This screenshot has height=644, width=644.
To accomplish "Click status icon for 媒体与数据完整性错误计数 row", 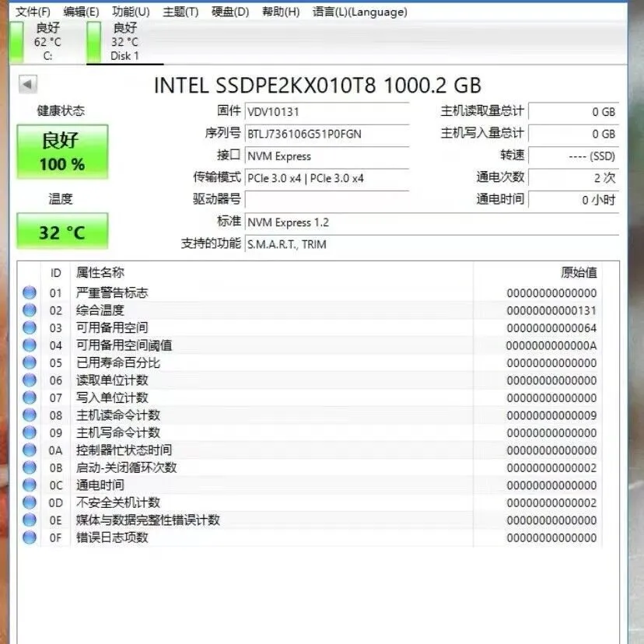I will (x=29, y=520).
